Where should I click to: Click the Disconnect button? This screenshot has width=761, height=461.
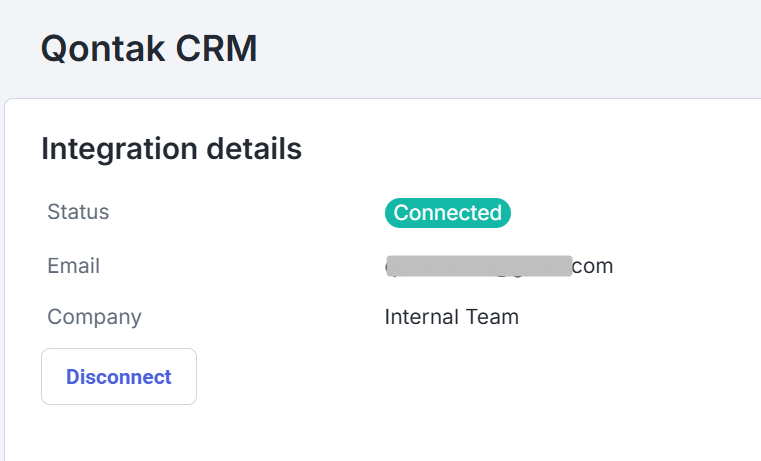click(x=119, y=377)
